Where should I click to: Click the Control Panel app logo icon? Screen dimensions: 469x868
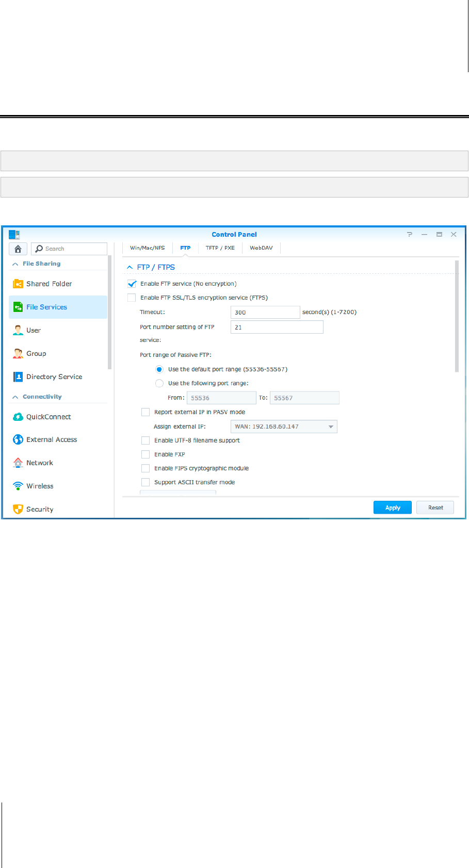pos(14,234)
